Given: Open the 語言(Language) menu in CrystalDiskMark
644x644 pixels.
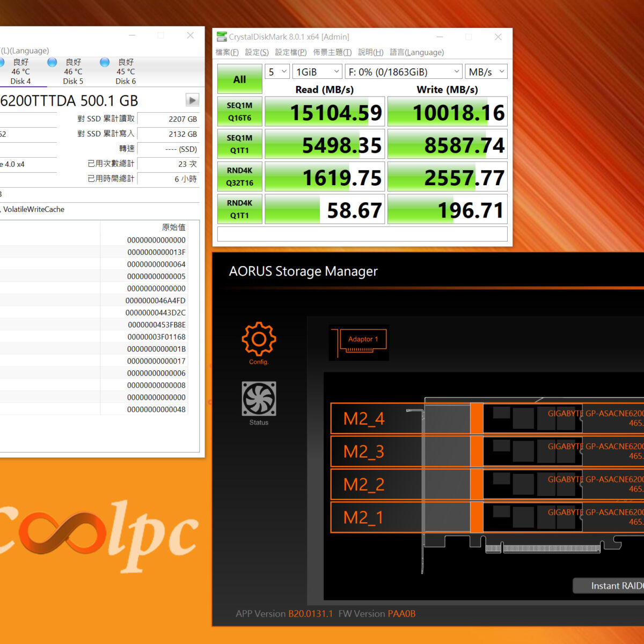Looking at the screenshot, I should tap(417, 52).
